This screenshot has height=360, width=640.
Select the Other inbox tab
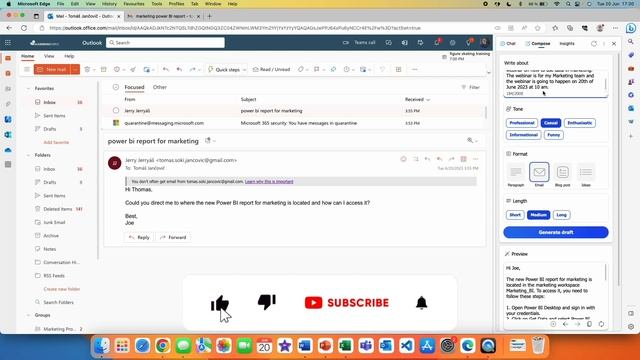[160, 87]
